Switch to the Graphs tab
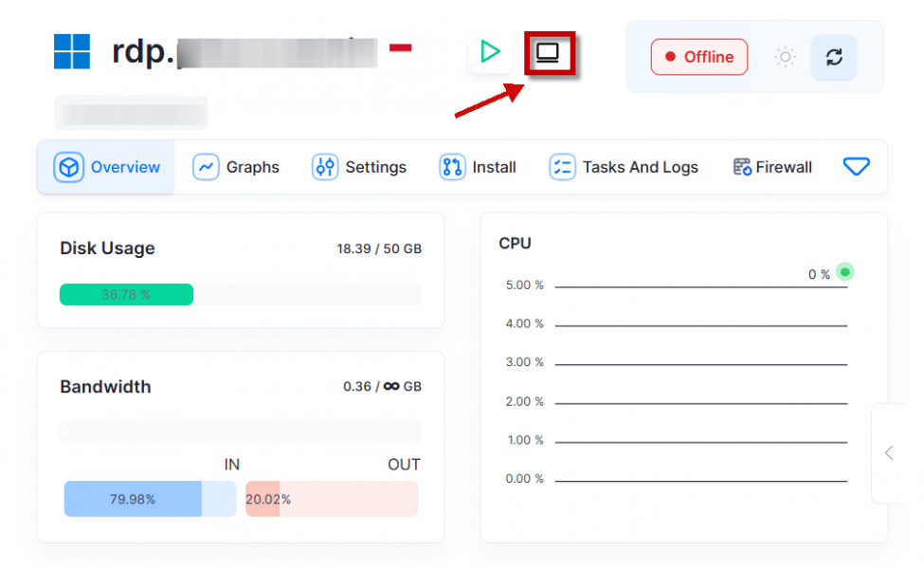This screenshot has height=569, width=924. [251, 167]
